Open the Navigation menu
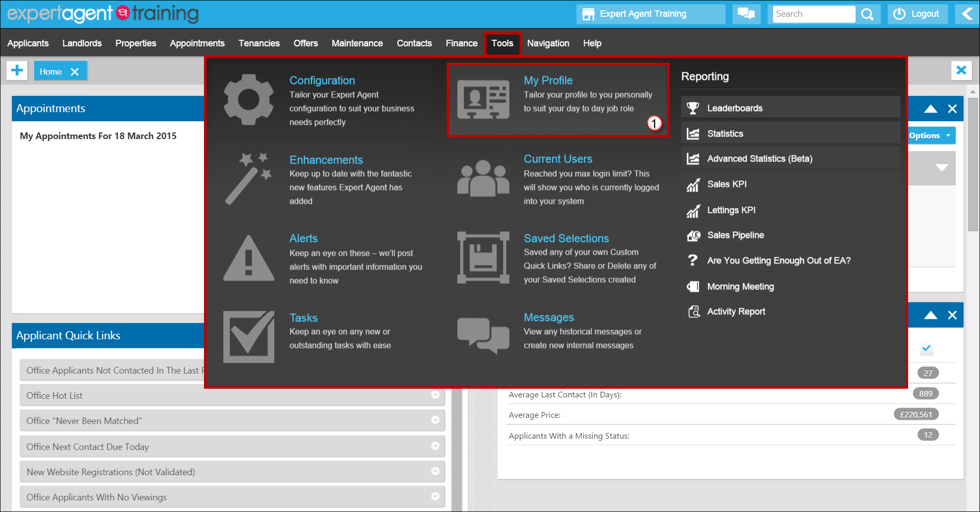Viewport: 980px width, 512px height. click(x=548, y=43)
